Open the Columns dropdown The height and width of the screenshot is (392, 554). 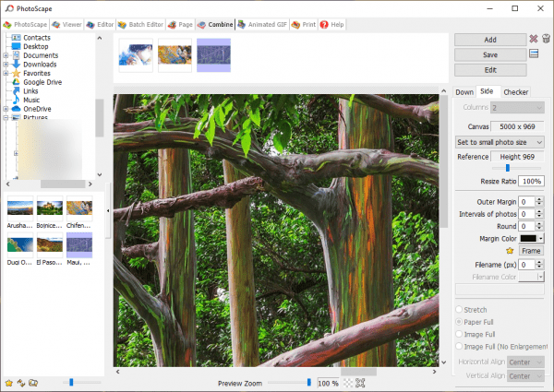517,108
